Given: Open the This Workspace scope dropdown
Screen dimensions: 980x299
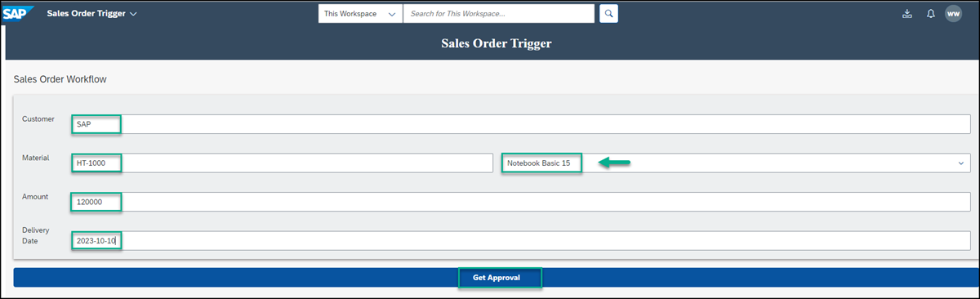Looking at the screenshot, I should (360, 14).
